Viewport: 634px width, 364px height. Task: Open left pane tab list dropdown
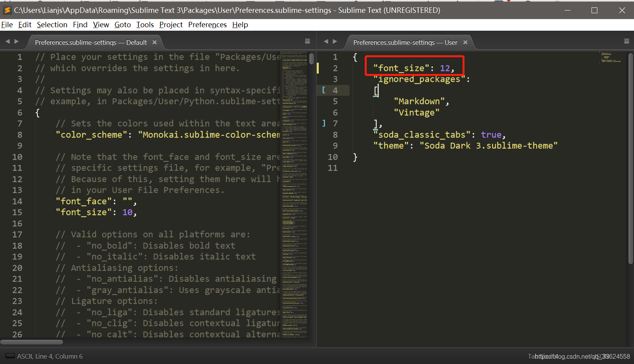click(307, 41)
